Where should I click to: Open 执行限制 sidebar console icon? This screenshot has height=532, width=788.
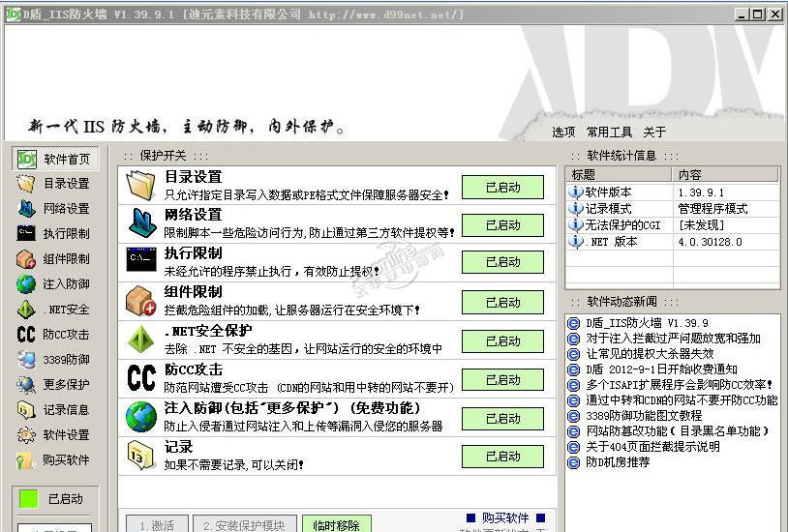tap(27, 233)
